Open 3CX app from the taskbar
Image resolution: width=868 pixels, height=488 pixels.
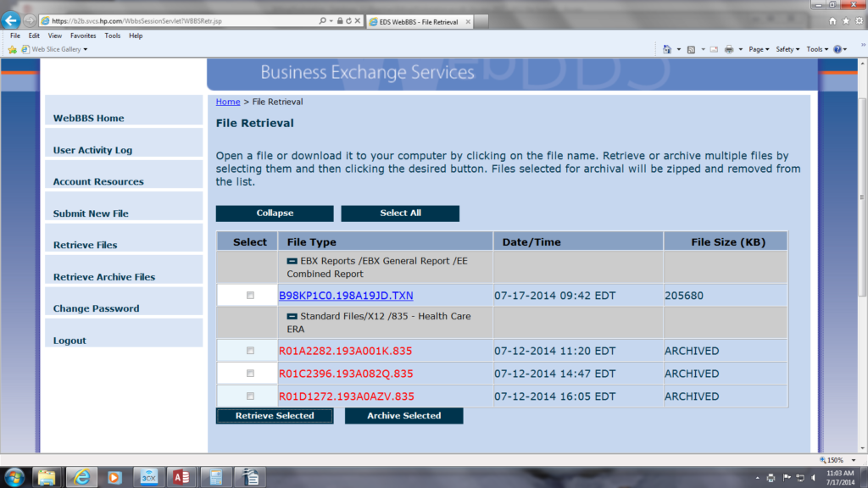point(148,476)
